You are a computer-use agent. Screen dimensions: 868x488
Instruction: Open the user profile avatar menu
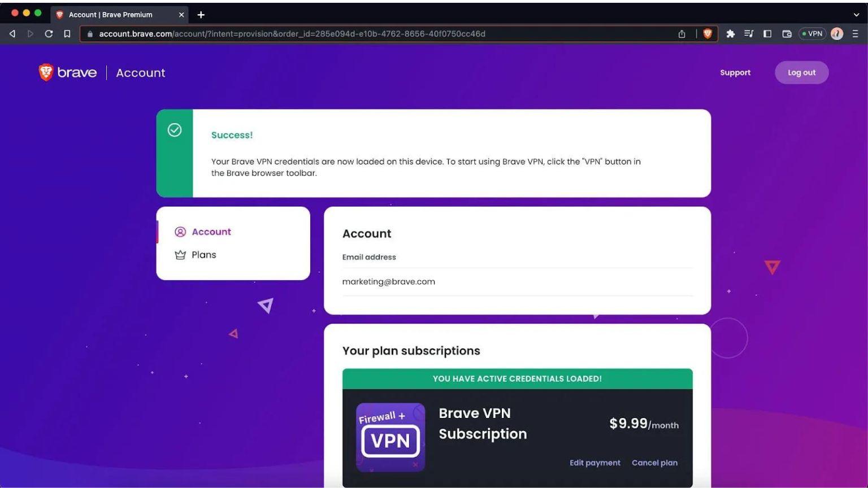tap(837, 34)
